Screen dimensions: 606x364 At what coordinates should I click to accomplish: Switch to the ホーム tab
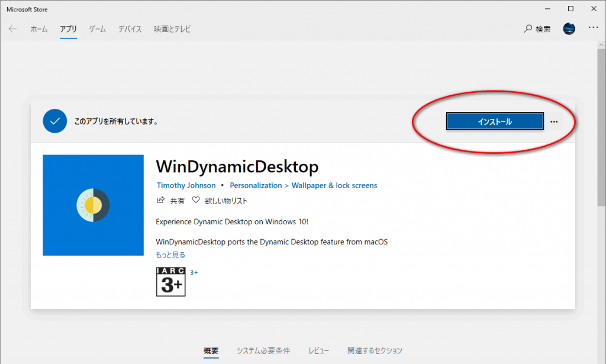click(x=39, y=29)
